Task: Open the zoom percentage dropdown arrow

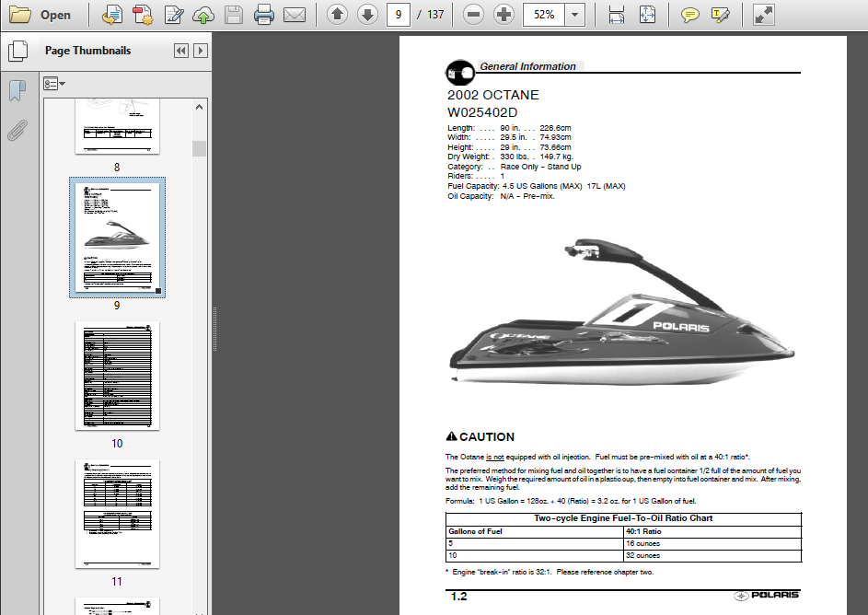Action: click(x=575, y=15)
